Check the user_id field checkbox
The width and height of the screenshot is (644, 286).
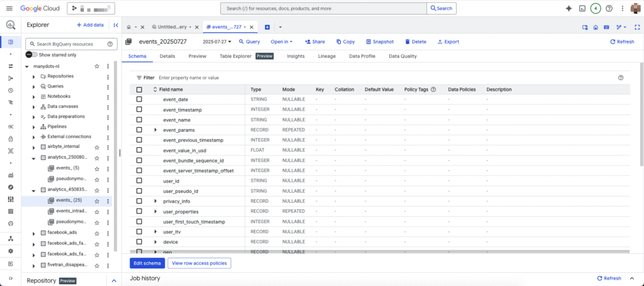coord(139,181)
